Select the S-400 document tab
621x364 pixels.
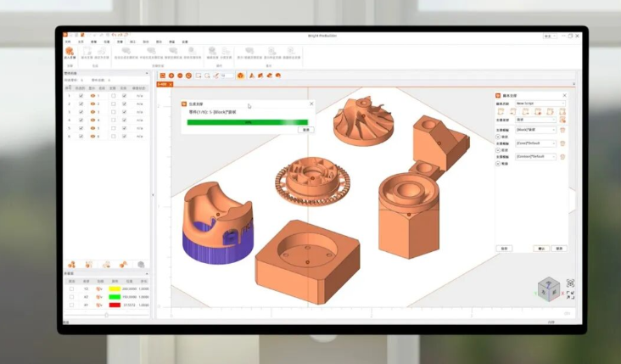pyautogui.click(x=163, y=84)
